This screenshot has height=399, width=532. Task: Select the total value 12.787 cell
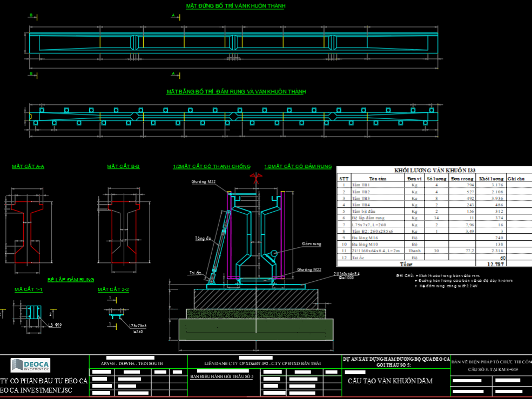pos(495,265)
